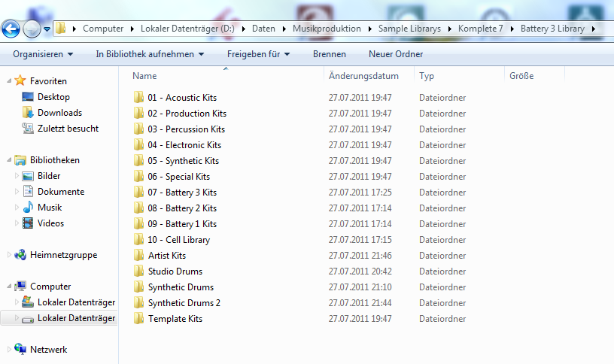
Task: Click Sample Librarys in the breadcrumb
Action: coord(409,29)
